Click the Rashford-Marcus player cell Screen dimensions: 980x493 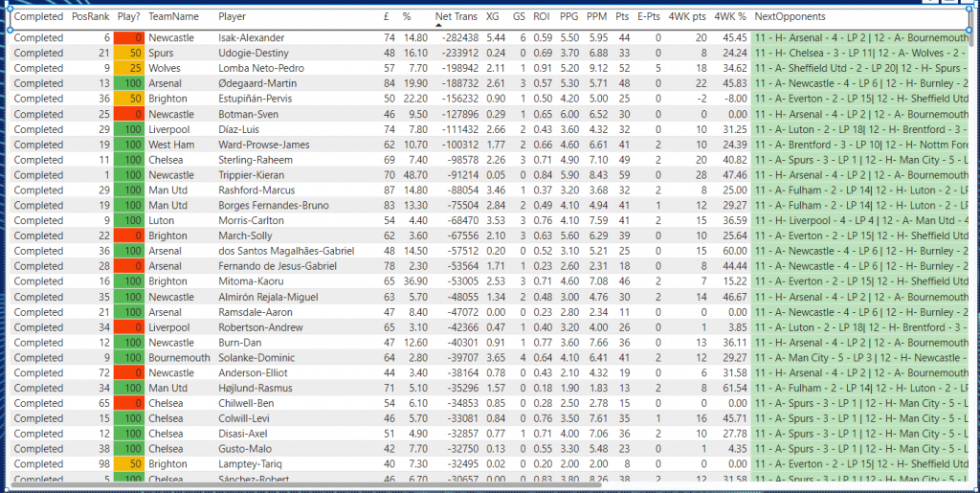(256, 190)
